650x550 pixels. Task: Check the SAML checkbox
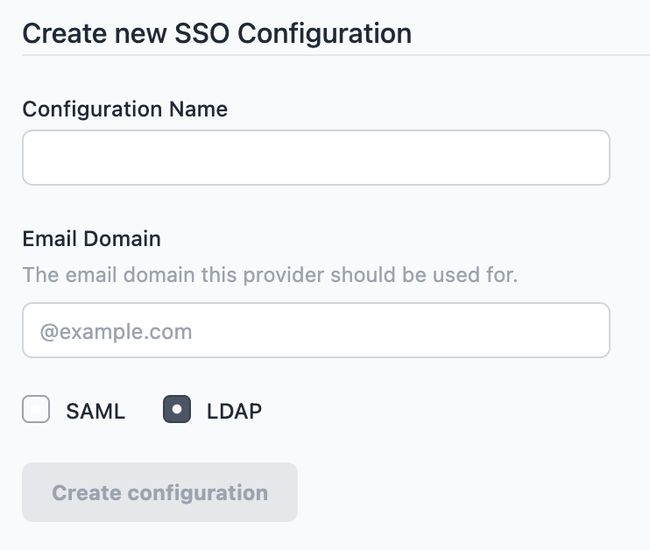(x=36, y=410)
